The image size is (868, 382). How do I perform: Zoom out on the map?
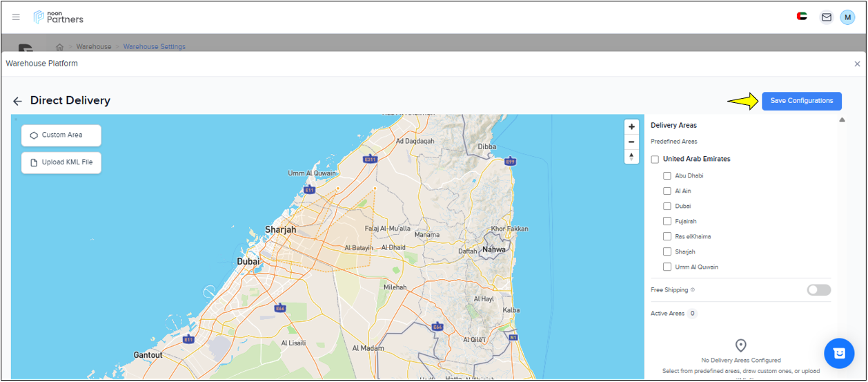[631, 142]
